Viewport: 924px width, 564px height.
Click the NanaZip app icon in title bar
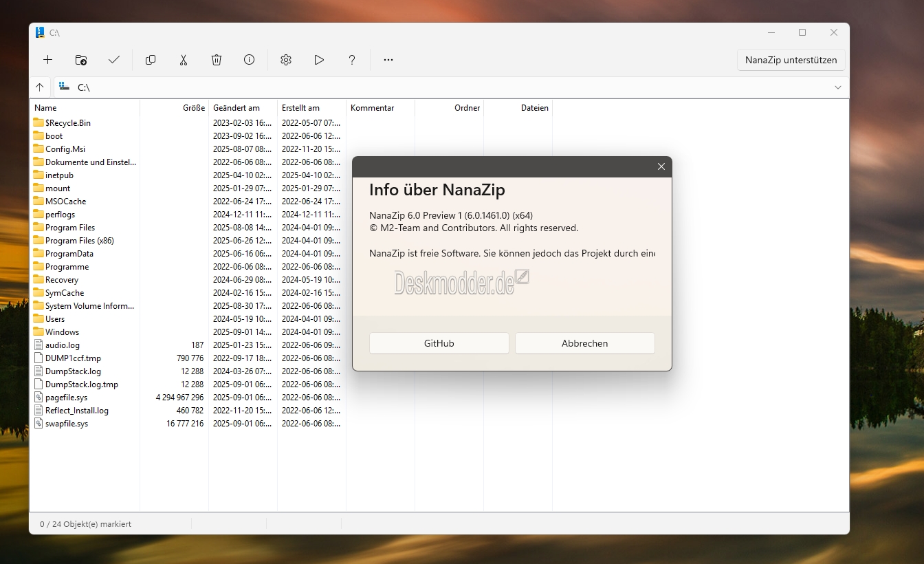coord(40,32)
